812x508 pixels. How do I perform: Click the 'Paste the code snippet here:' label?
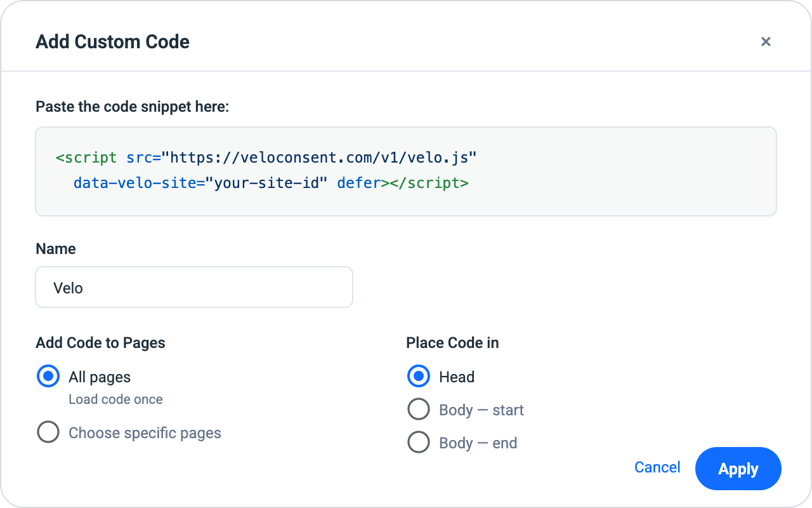pos(132,107)
